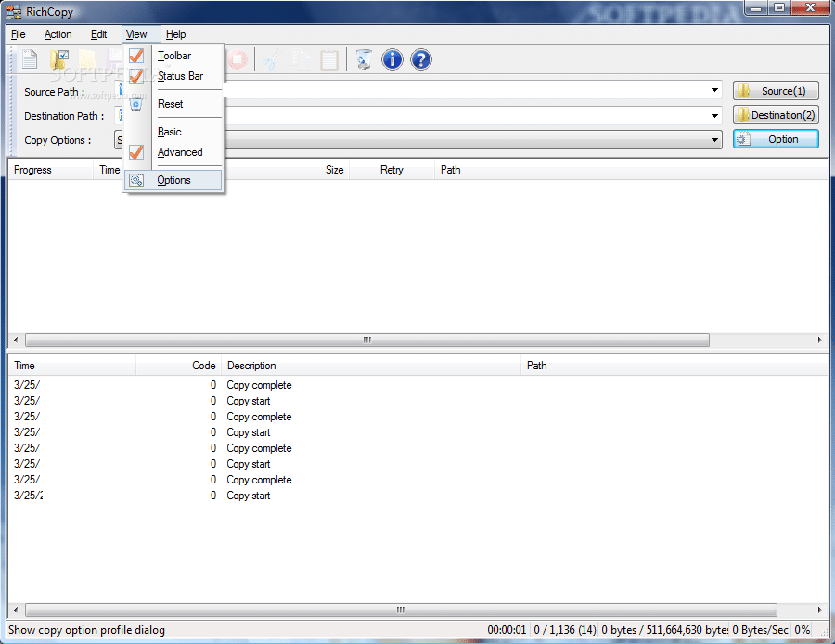
Task: Click the blue question mark help icon
Action: [420, 59]
